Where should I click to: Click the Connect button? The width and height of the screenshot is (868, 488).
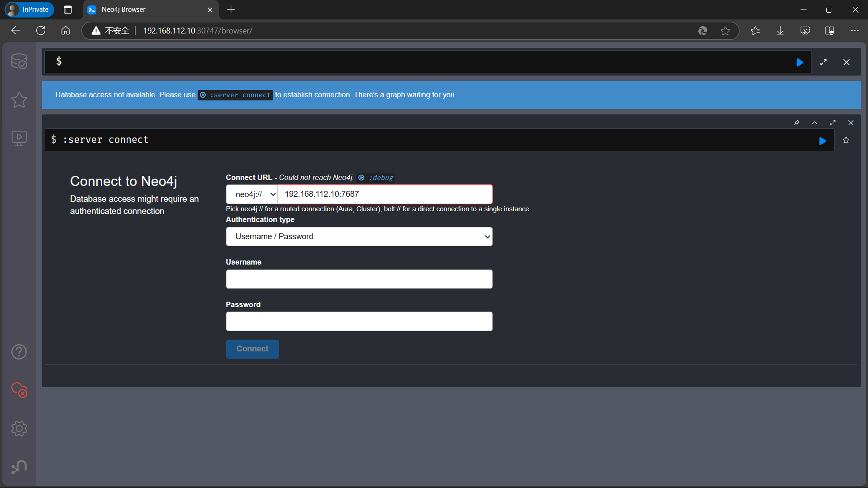(x=252, y=349)
